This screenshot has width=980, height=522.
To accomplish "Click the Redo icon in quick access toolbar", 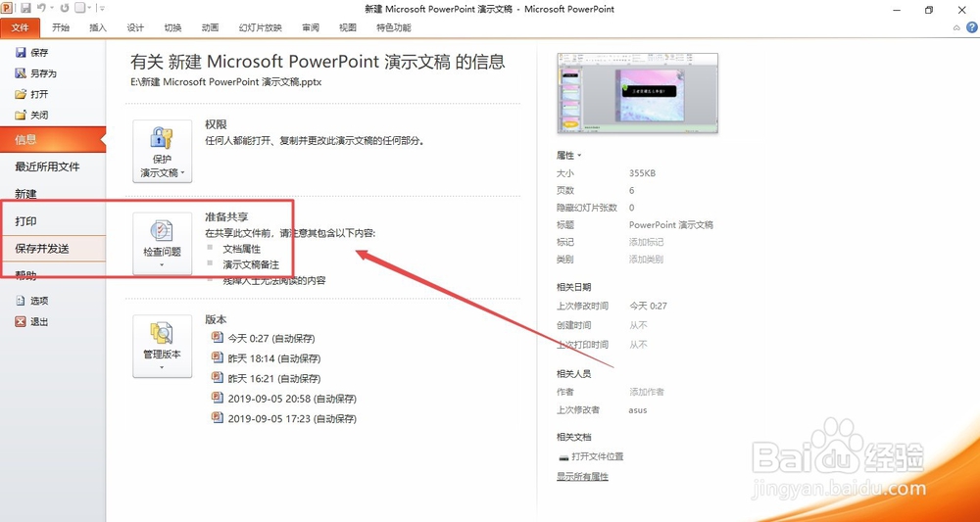I will tap(64, 8).
